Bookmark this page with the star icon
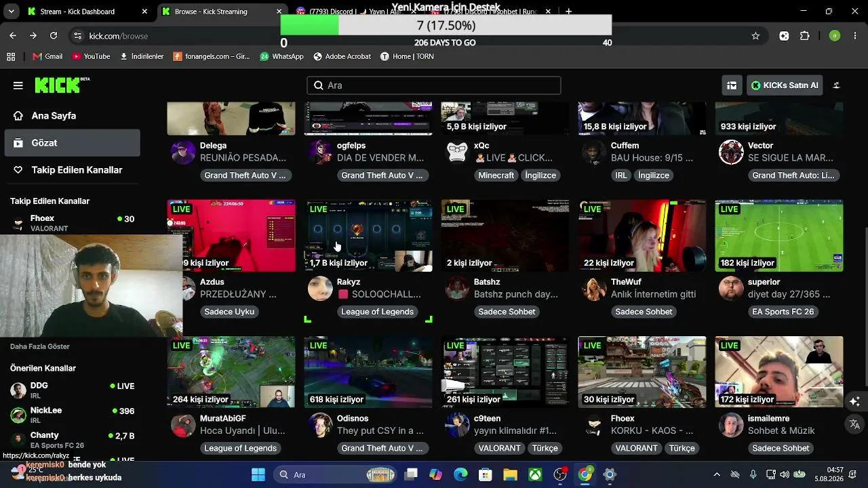This screenshot has height=488, width=868. tap(755, 36)
